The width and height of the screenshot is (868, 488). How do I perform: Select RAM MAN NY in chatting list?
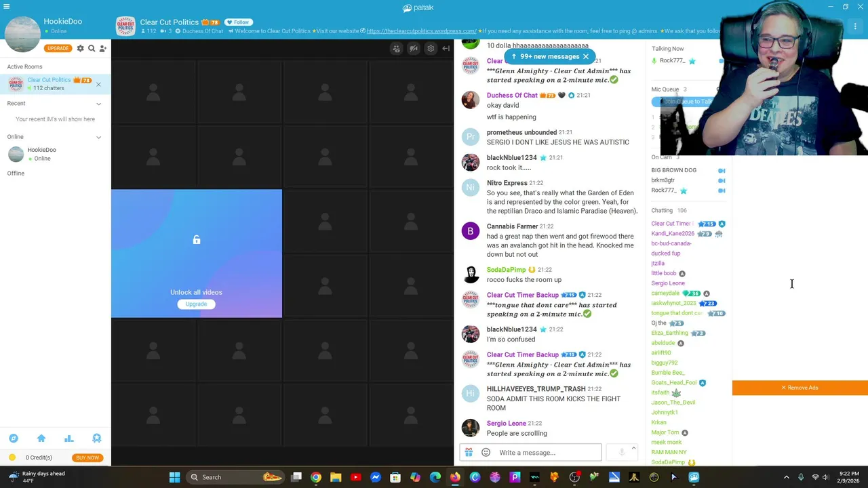[669, 452]
